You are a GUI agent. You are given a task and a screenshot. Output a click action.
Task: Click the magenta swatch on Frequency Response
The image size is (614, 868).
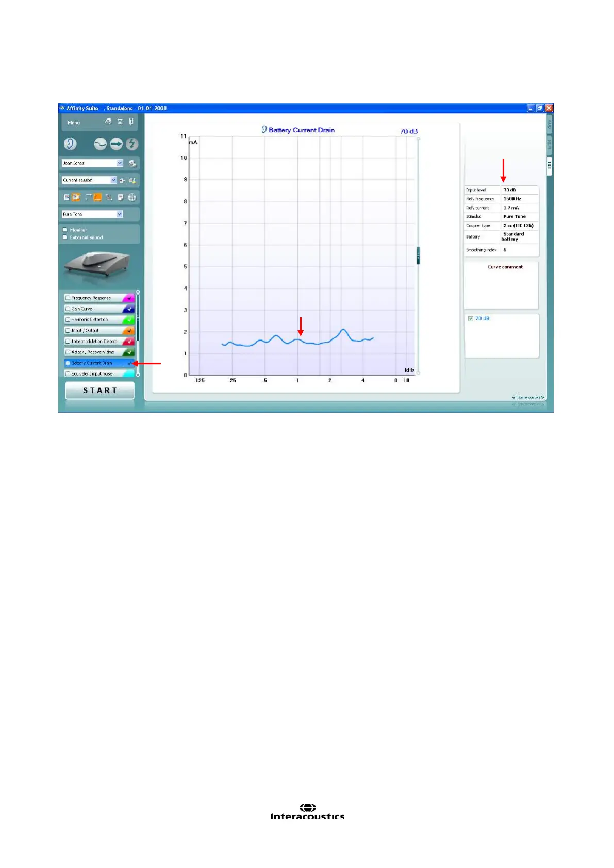[129, 298]
